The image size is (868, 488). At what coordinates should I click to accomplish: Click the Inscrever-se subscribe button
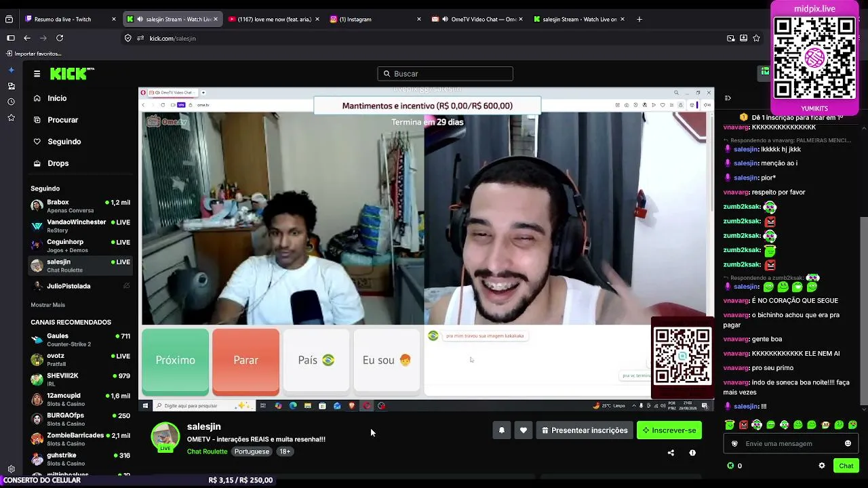(x=669, y=430)
